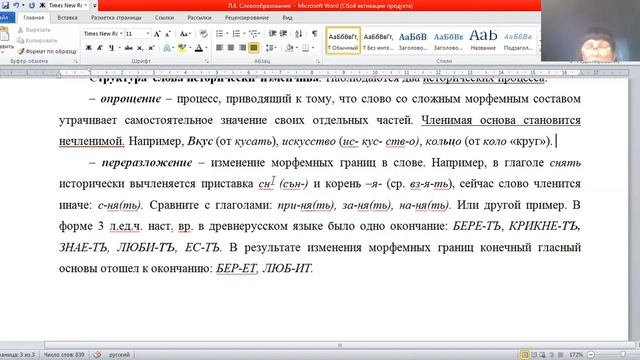Toggle underline Ч formatting

coord(111,48)
